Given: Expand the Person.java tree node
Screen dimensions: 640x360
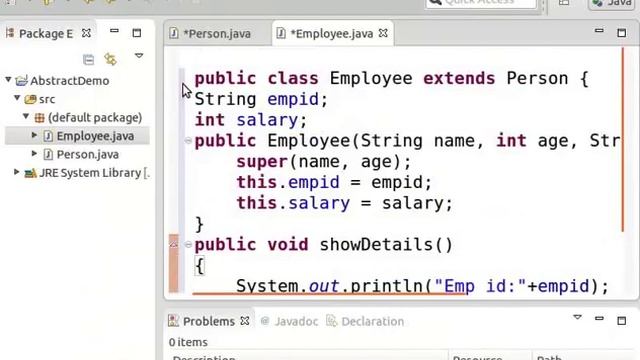Looking at the screenshot, I should pos(34,154).
